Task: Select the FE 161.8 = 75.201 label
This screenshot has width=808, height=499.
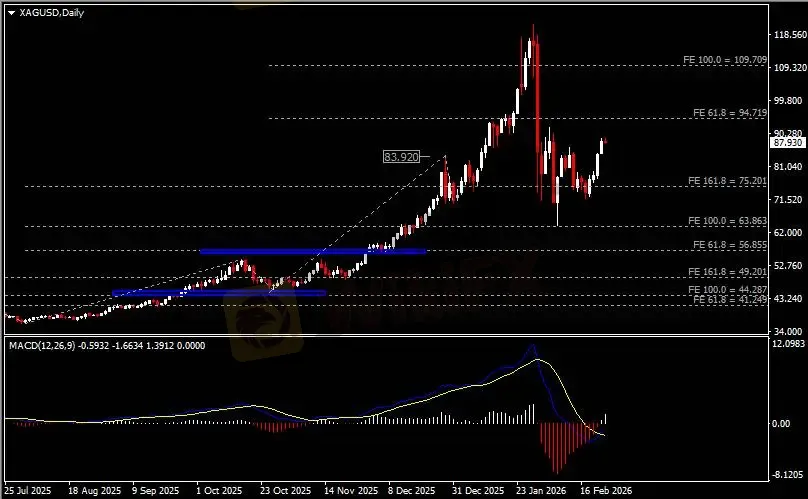Action: (x=727, y=181)
